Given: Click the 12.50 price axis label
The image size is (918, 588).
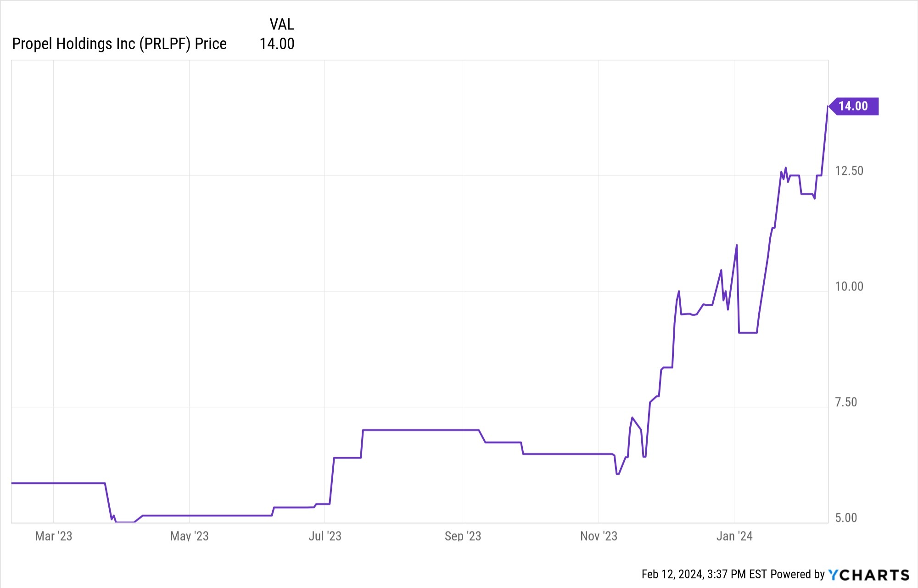Looking at the screenshot, I should [x=849, y=171].
